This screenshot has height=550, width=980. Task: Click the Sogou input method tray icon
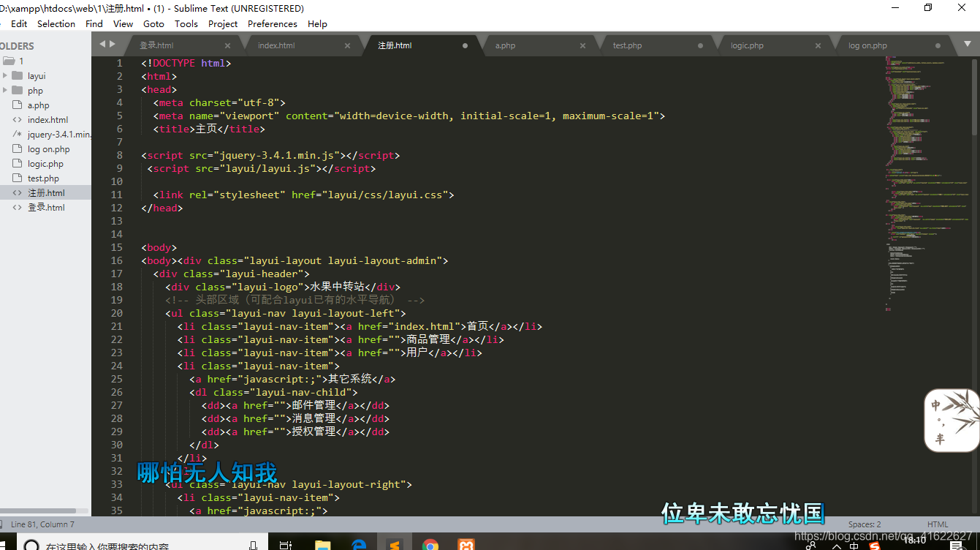[874, 546]
